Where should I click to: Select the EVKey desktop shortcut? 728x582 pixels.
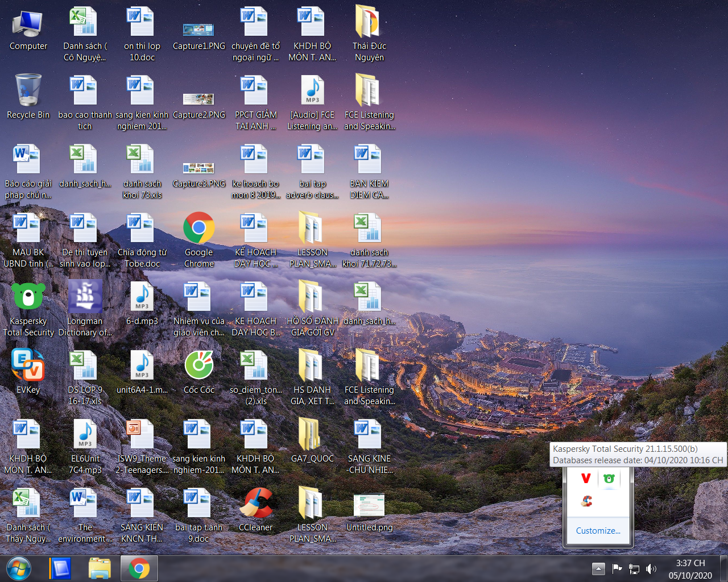coord(28,366)
